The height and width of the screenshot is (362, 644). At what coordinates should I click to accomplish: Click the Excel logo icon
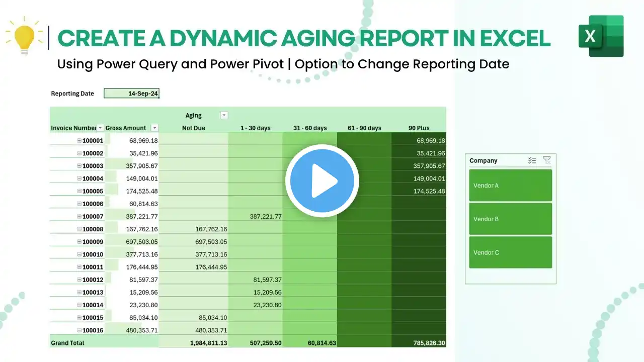click(x=601, y=36)
